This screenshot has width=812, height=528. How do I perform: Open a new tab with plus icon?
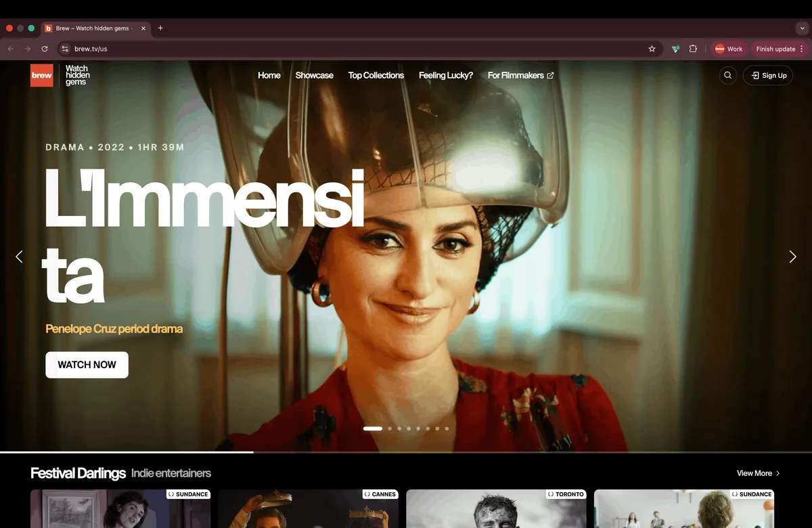(160, 28)
